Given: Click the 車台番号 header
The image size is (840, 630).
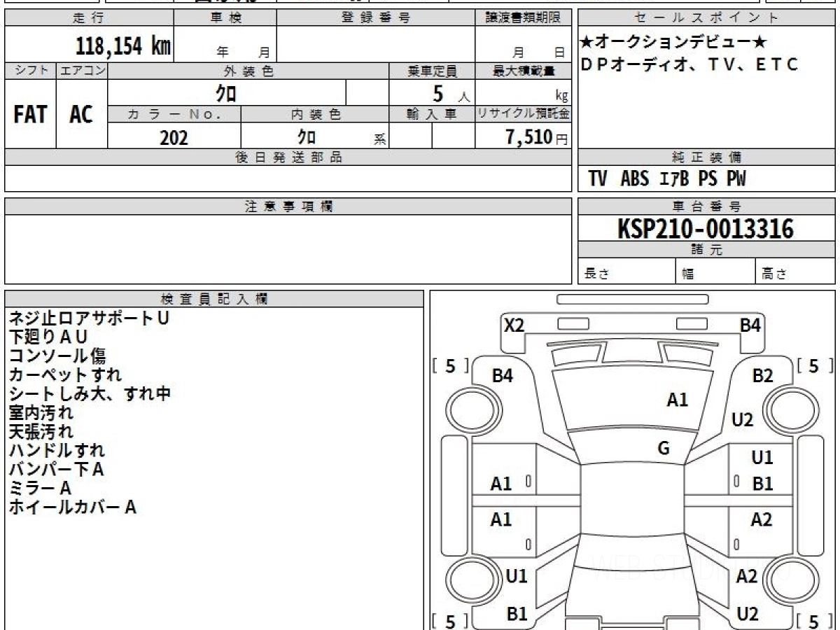Looking at the screenshot, I should (x=706, y=206).
